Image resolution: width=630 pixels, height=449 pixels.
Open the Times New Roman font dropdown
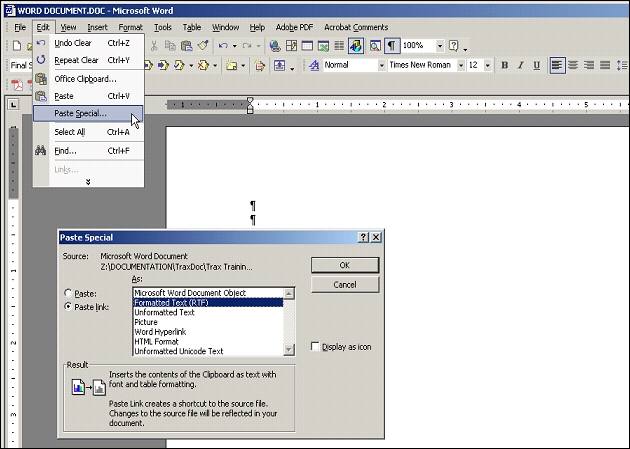(461, 65)
